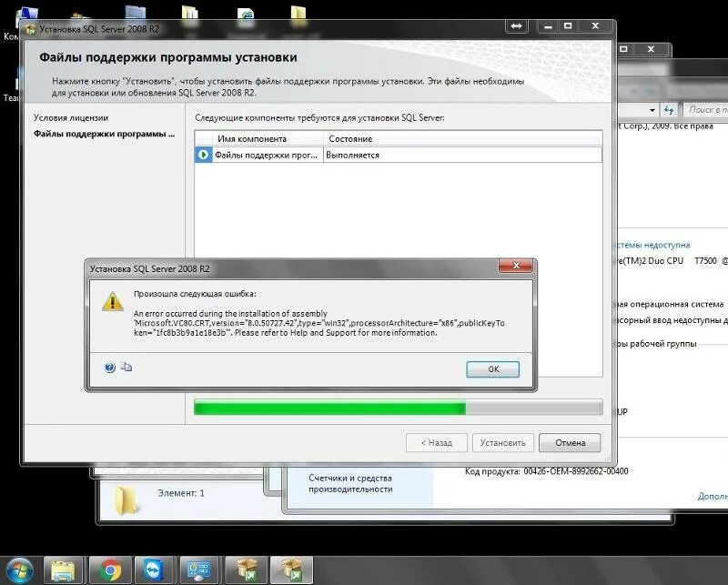Click the 'Состояние' column header
The height and width of the screenshot is (585, 728).
(463, 139)
